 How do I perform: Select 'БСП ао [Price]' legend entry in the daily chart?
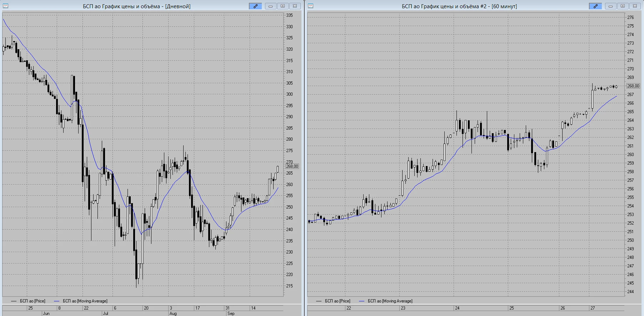28,301
